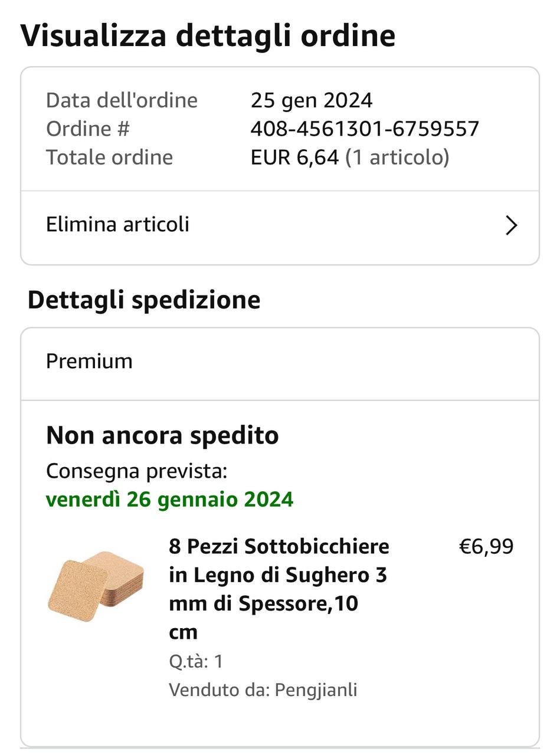560x755 pixels.
Task: Tap the delivery date venerdì 26 gennaio
Action: click(x=169, y=500)
